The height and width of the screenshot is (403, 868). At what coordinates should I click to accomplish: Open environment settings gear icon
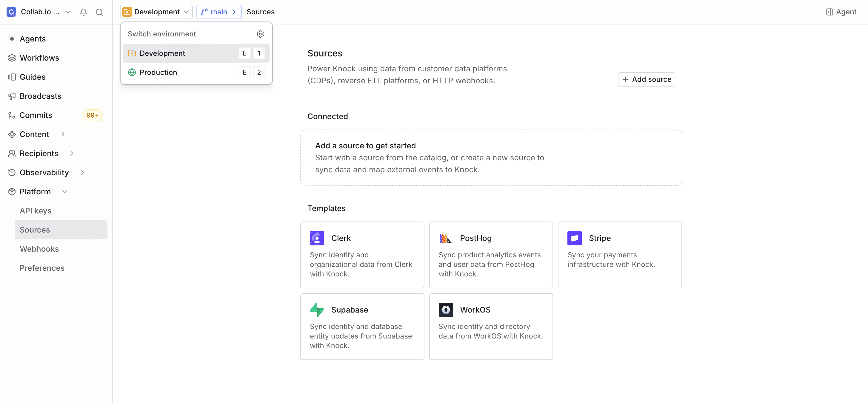point(260,34)
